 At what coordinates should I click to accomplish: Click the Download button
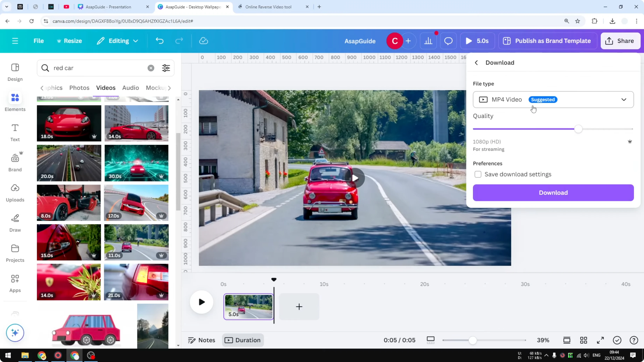point(553,193)
